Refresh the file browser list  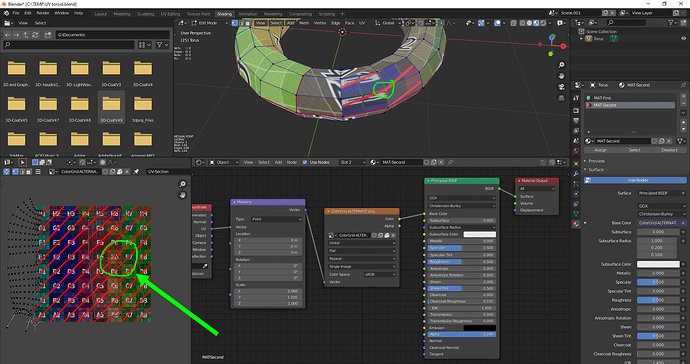pos(35,34)
